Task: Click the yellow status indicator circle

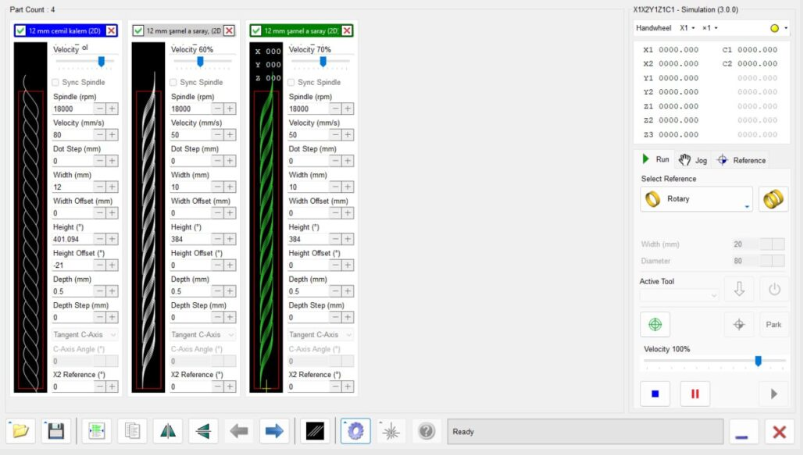Action: [774, 28]
